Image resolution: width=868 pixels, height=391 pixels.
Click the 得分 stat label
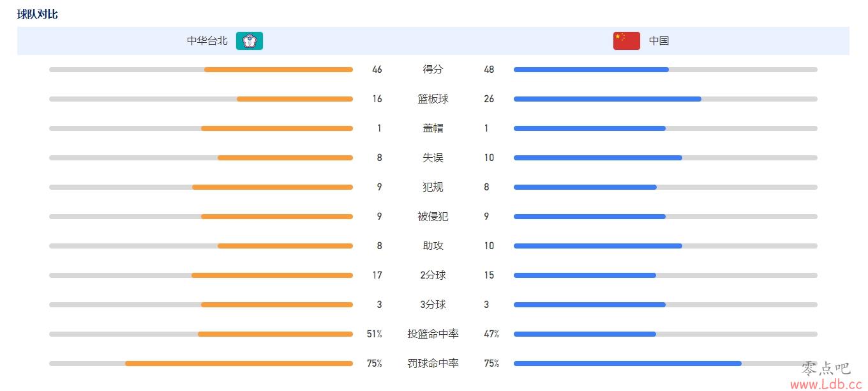coord(433,70)
